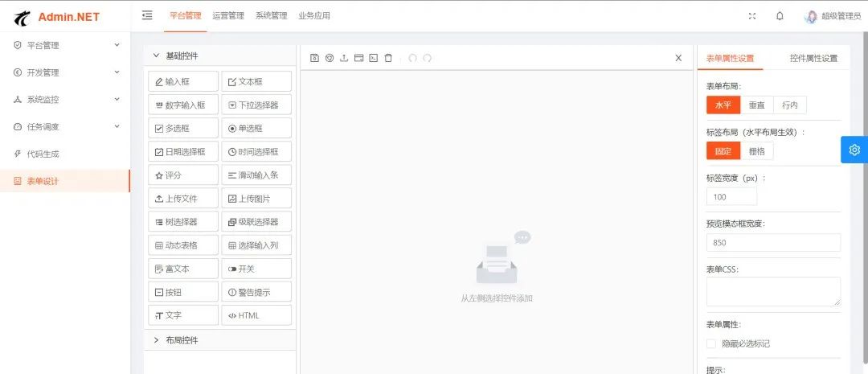
Task: Add the 树选择器 tree select control
Action: pyautogui.click(x=183, y=222)
